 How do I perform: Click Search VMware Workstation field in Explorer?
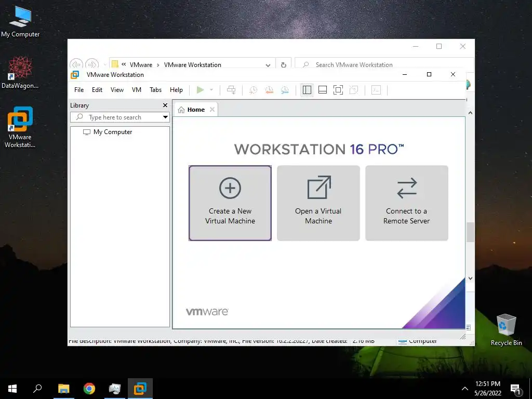click(384, 64)
